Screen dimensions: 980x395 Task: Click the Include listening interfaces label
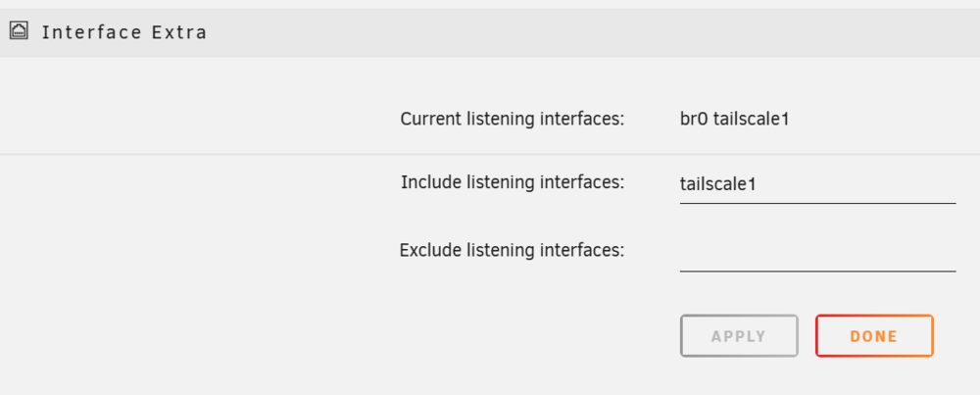(x=513, y=182)
